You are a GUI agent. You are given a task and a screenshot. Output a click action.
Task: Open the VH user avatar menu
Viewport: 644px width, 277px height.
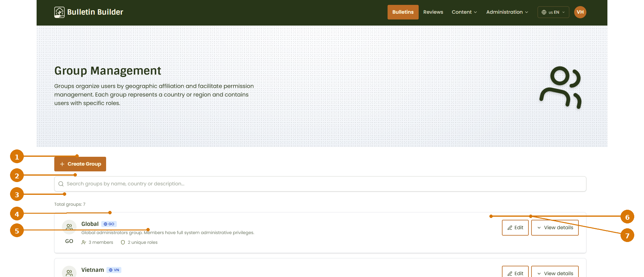(580, 12)
